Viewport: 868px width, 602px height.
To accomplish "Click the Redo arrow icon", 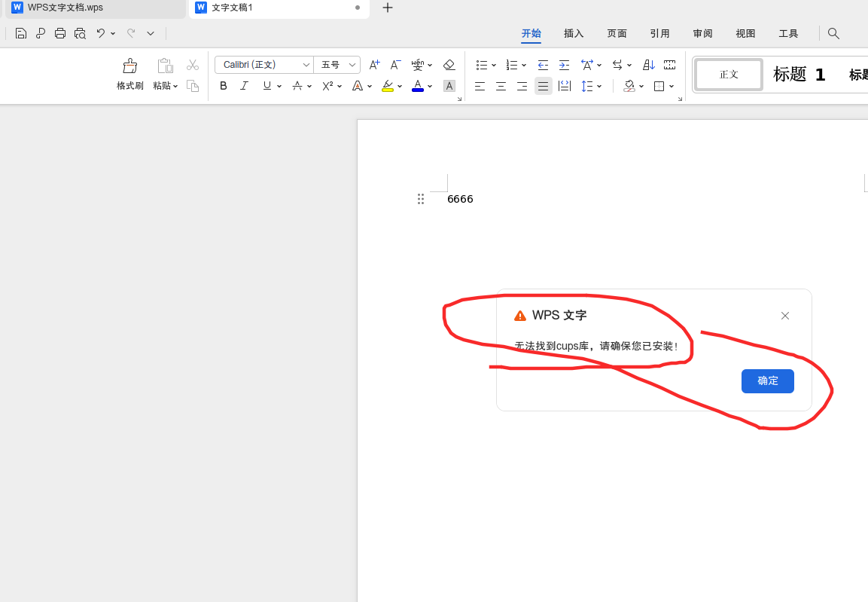I will click(131, 33).
